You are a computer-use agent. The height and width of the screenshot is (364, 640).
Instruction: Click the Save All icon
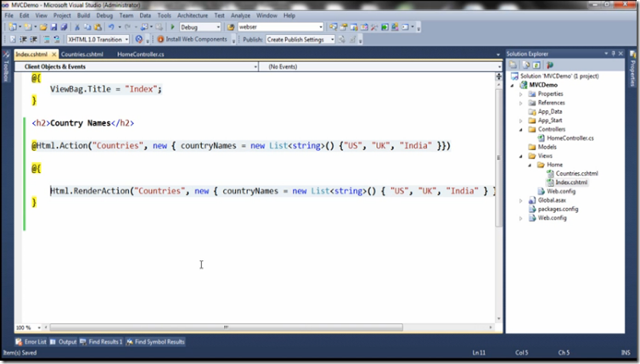click(64, 27)
